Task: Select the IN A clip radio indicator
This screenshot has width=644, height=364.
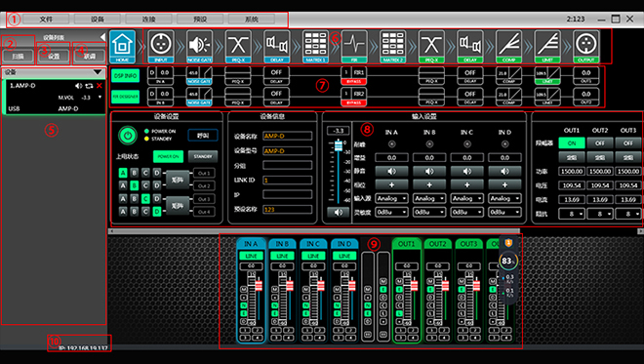Action: coord(391,144)
